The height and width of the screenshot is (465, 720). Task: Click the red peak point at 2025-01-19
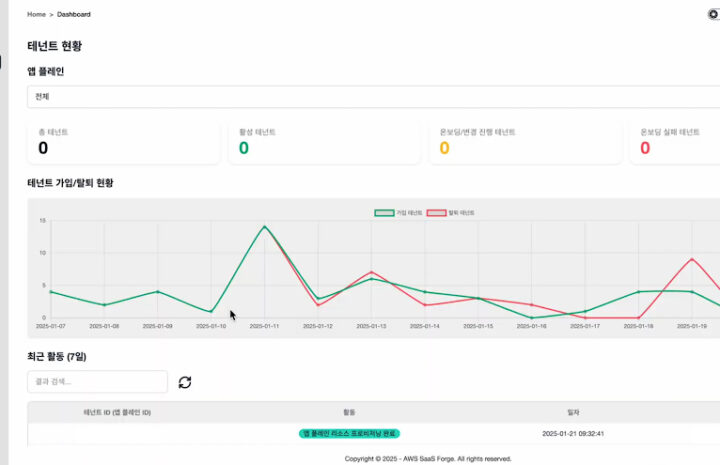point(692,259)
